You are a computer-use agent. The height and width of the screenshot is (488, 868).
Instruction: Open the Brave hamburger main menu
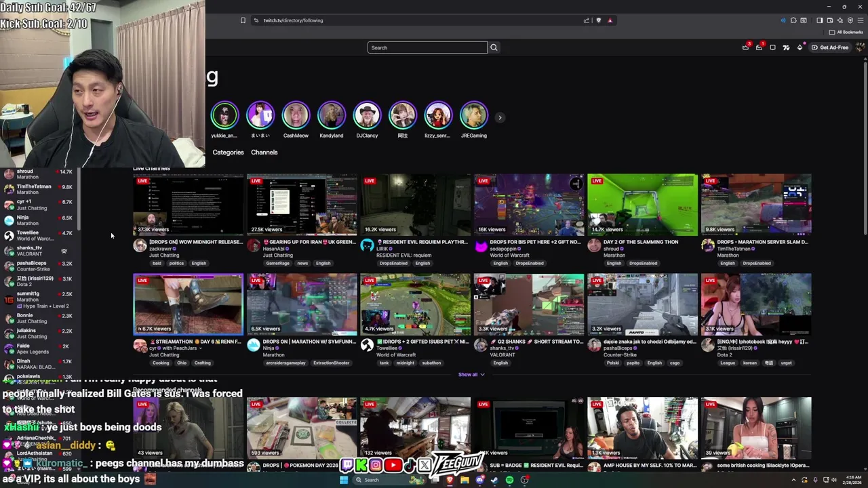[861, 20]
